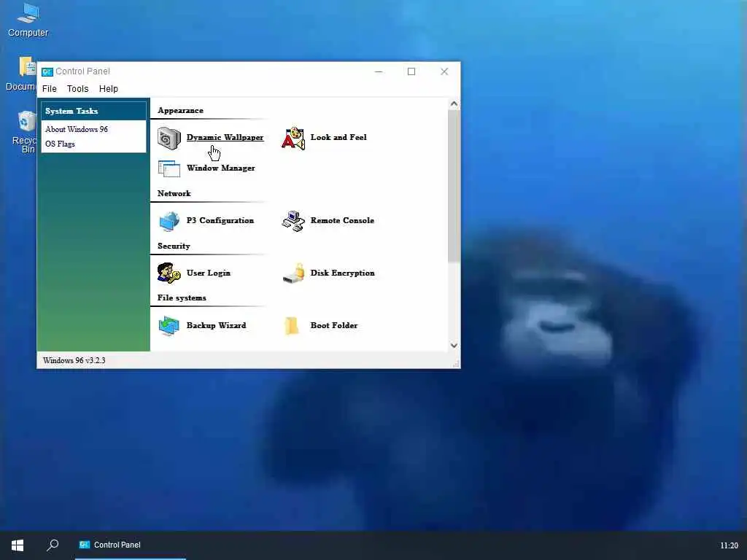The height and width of the screenshot is (560, 747).
Task: Click the System Tasks header
Action: pyautogui.click(x=94, y=111)
